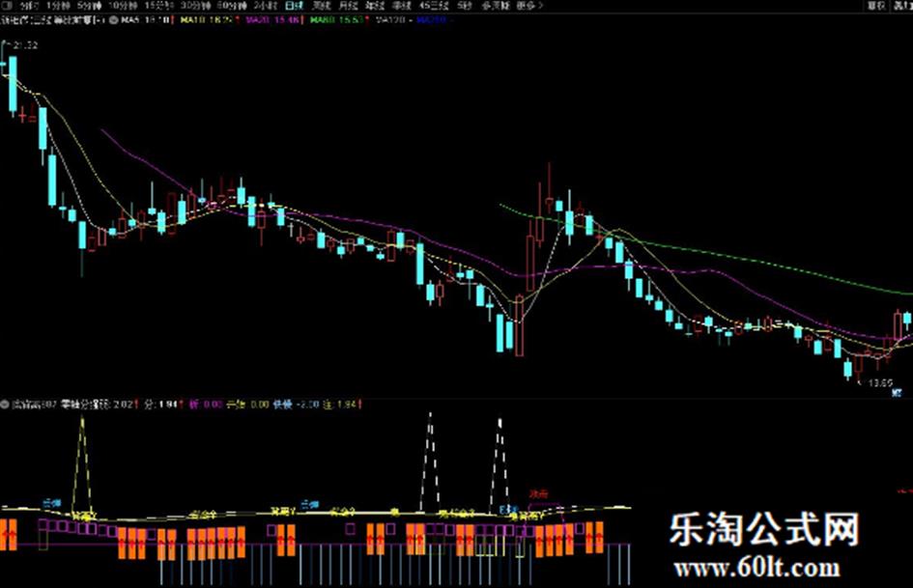Viewport: 913px width, 588px height.
Task: Switch to the 分时 intraday tab
Action: [x=29, y=6]
